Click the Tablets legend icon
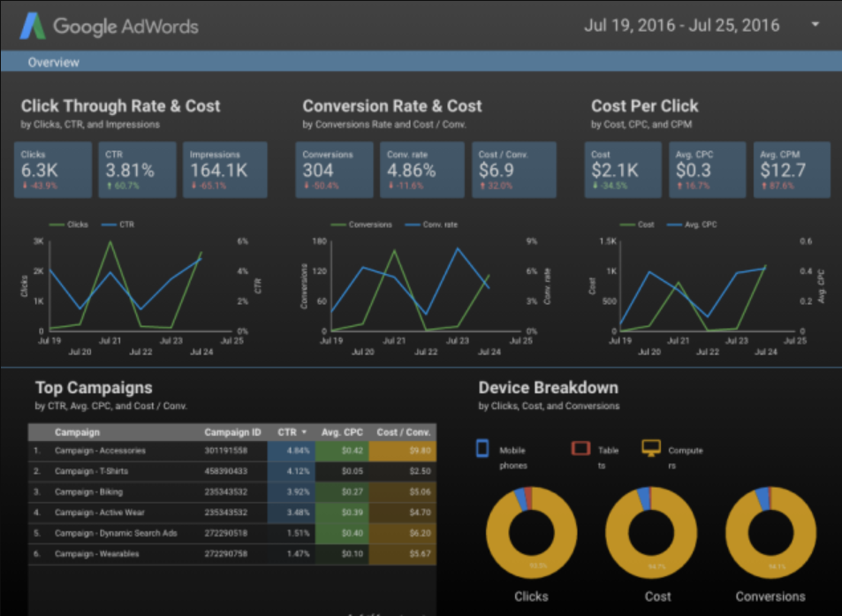842x616 pixels. tap(580, 448)
